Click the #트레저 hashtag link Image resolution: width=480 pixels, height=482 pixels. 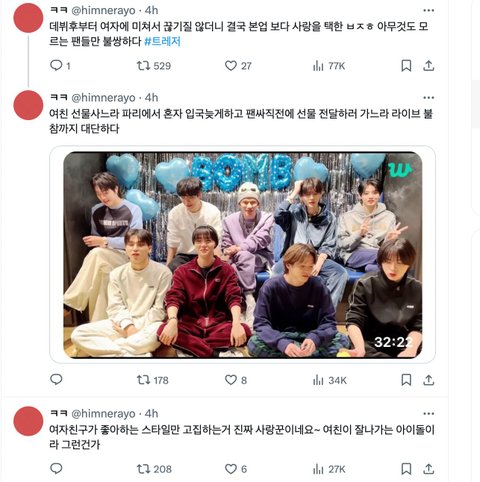[x=162, y=42]
